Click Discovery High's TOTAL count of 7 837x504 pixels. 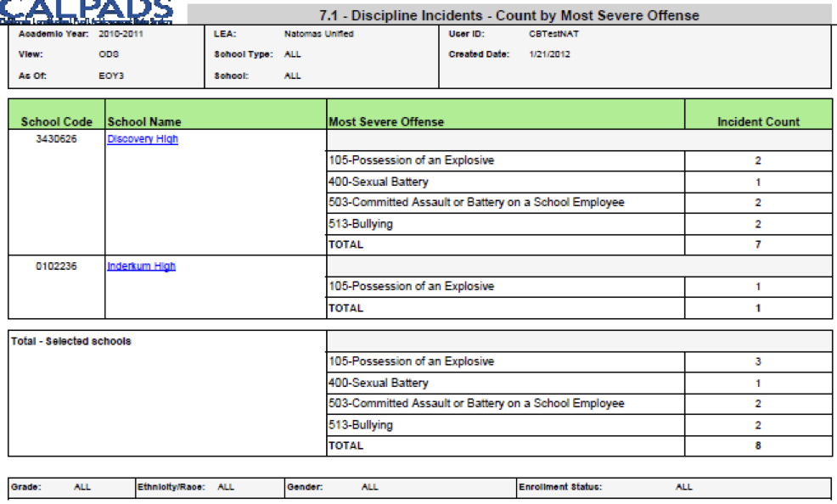pyautogui.click(x=757, y=245)
